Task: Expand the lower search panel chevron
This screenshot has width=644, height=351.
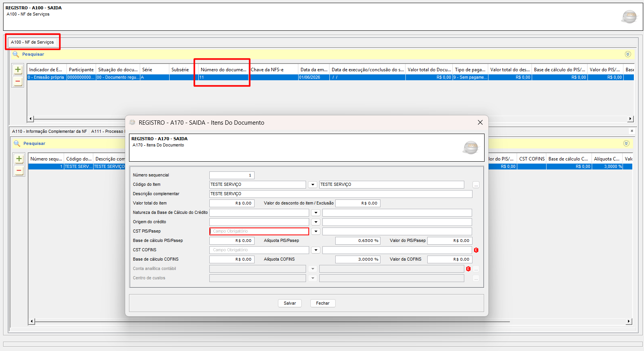Action: tap(626, 143)
